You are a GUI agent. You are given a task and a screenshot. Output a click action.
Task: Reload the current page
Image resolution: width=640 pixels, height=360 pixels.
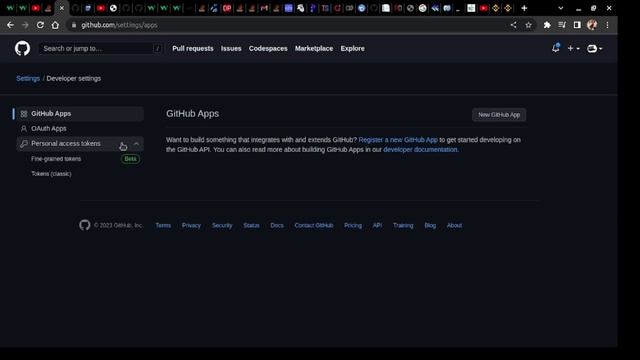[40, 25]
